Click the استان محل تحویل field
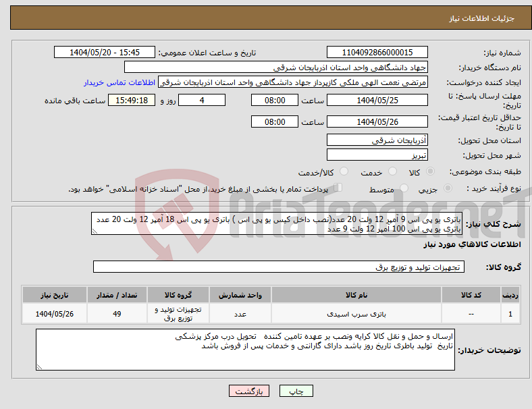Image resolution: width=532 pixels, height=409 pixels. pyautogui.click(x=377, y=140)
